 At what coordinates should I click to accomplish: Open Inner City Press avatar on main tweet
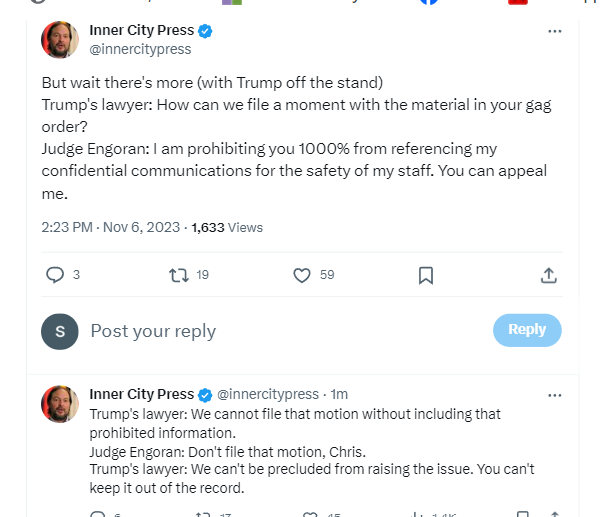pyautogui.click(x=60, y=40)
